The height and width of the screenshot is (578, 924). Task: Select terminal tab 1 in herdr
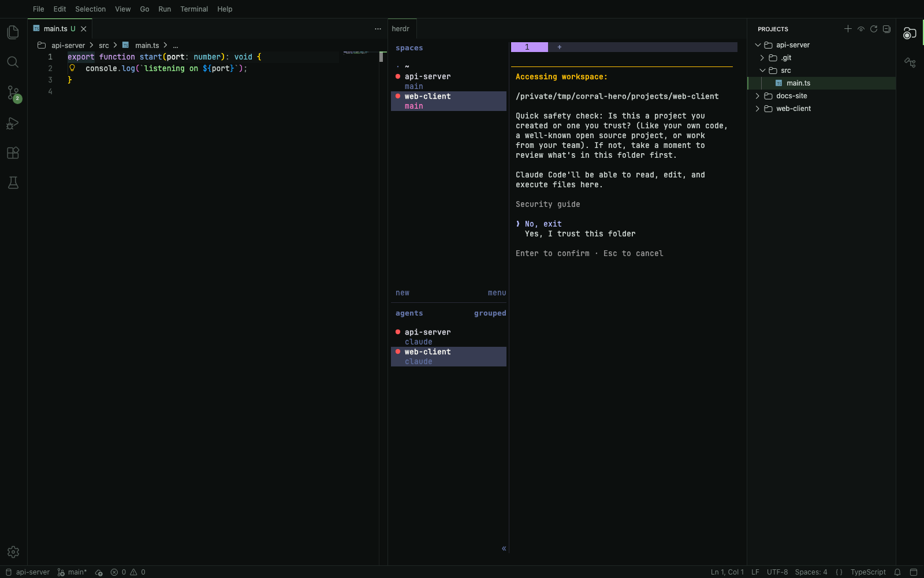click(x=529, y=47)
